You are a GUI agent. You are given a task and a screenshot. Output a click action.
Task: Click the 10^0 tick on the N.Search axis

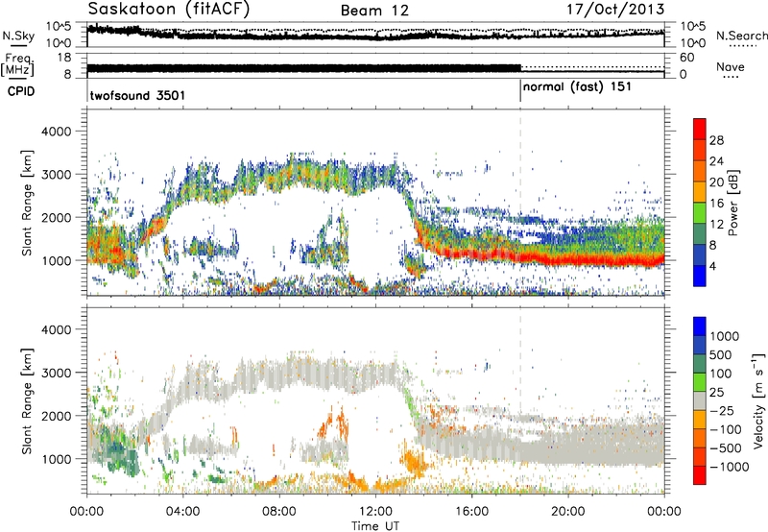tap(693, 43)
